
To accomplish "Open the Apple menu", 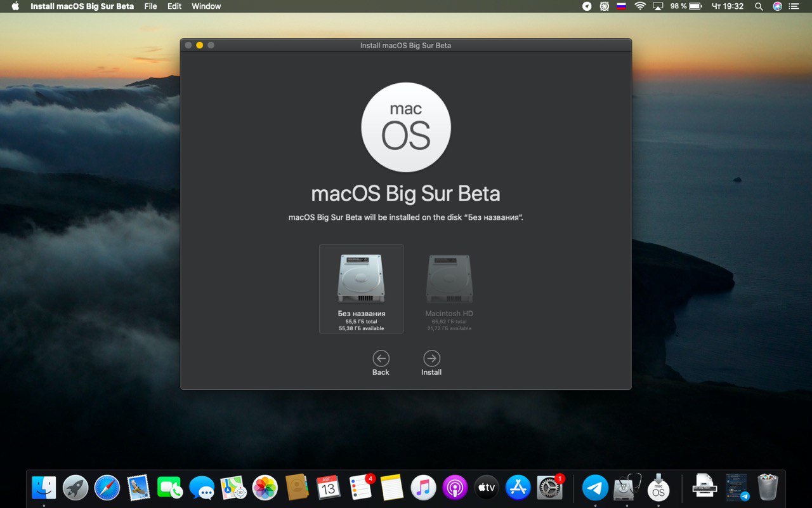I will point(15,6).
